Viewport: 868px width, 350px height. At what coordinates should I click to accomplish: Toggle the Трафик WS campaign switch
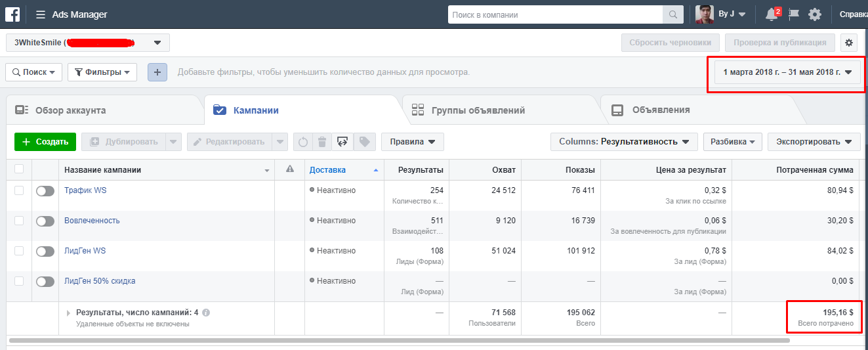(x=45, y=190)
